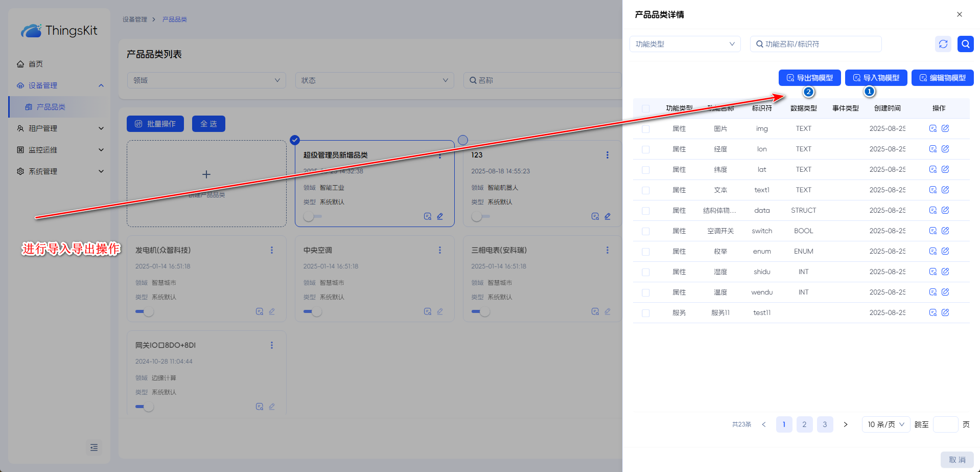The width and height of the screenshot is (980, 472).
Task: Toggle the status switch on 发电机(众智科技) card
Action: click(x=144, y=311)
